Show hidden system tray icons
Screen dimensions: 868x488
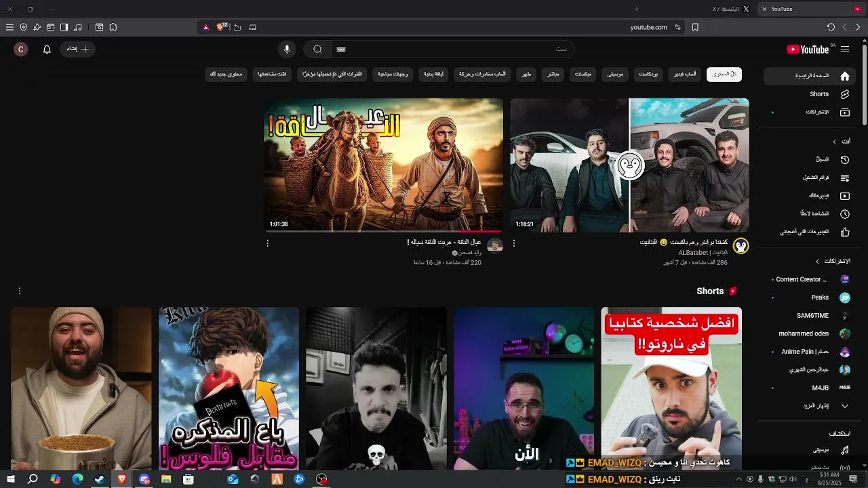click(739, 479)
